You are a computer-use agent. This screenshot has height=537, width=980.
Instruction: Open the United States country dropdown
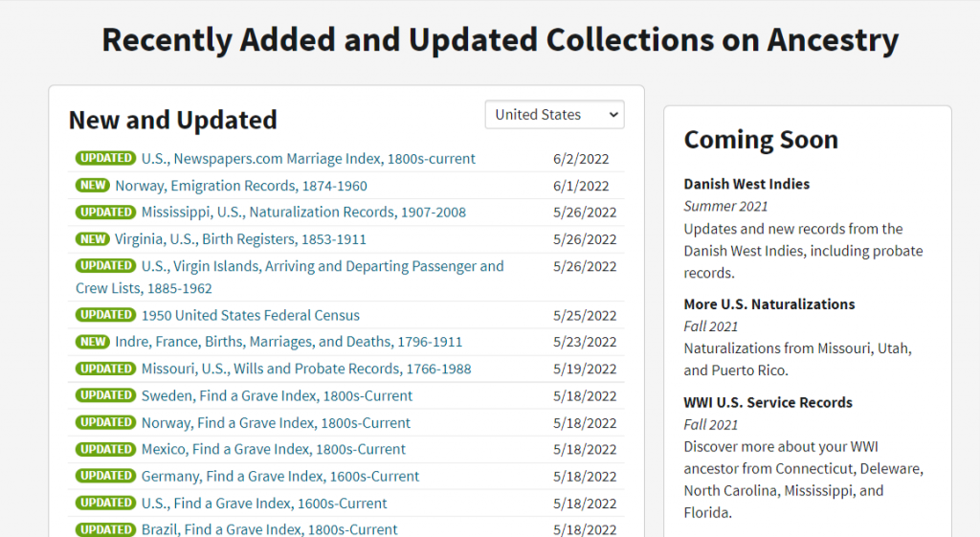pos(554,115)
